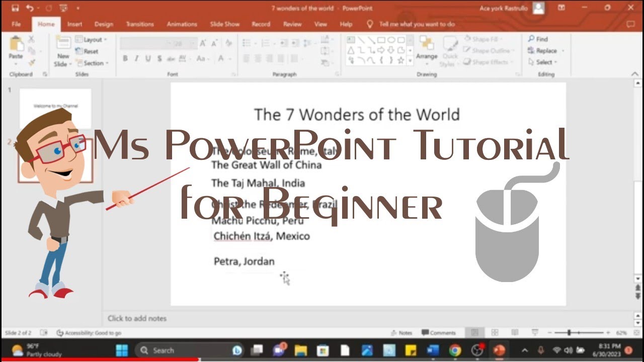Image resolution: width=644 pixels, height=362 pixels.
Task: Toggle Italic formatting
Action: tap(136, 59)
